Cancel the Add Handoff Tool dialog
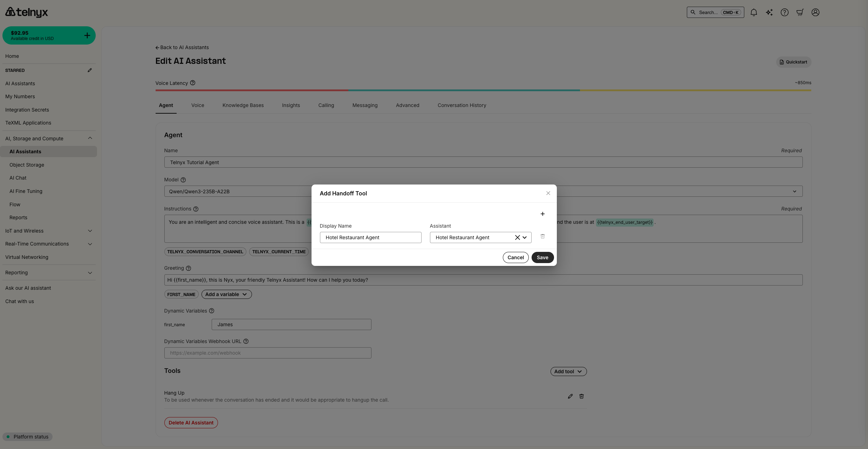Image resolution: width=868 pixels, height=449 pixels. point(515,257)
